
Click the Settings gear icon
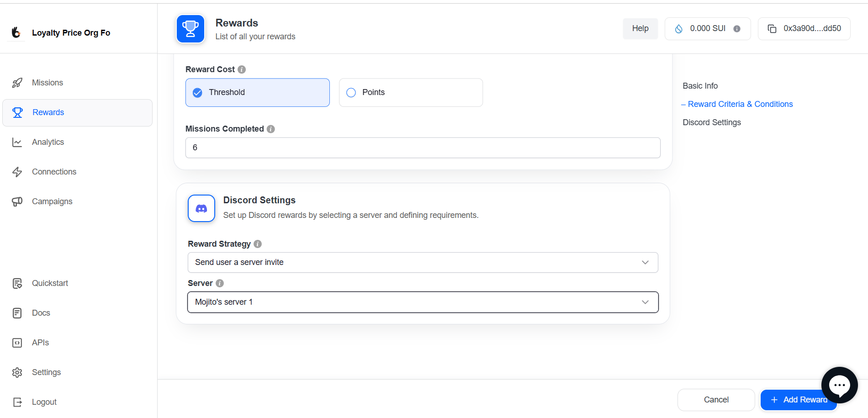(x=17, y=372)
